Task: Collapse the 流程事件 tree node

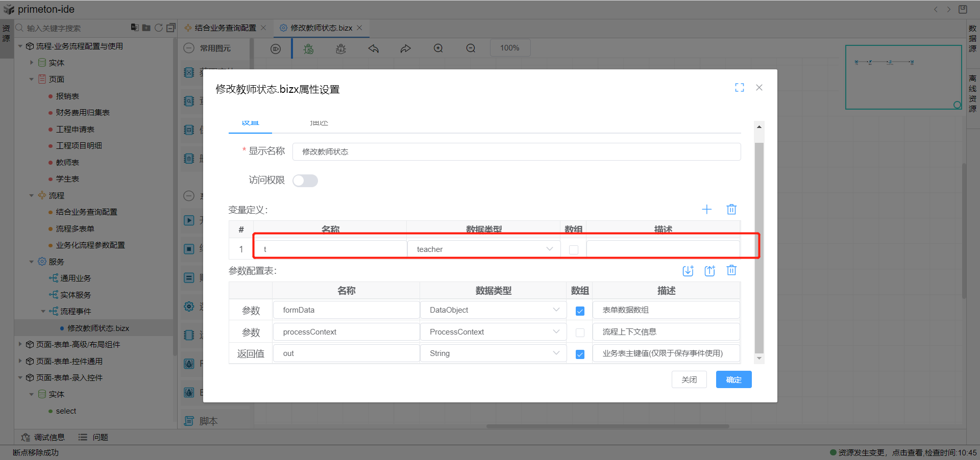Action: click(43, 312)
